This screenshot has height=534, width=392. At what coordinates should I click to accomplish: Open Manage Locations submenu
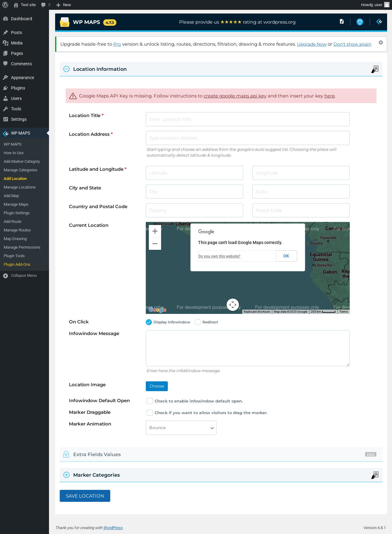[20, 187]
